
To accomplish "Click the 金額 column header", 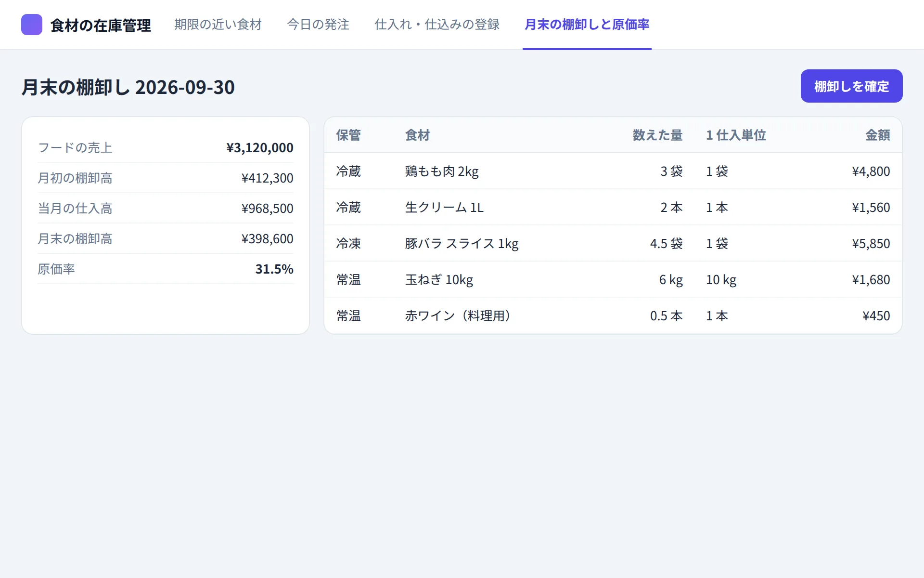I will pos(878,135).
